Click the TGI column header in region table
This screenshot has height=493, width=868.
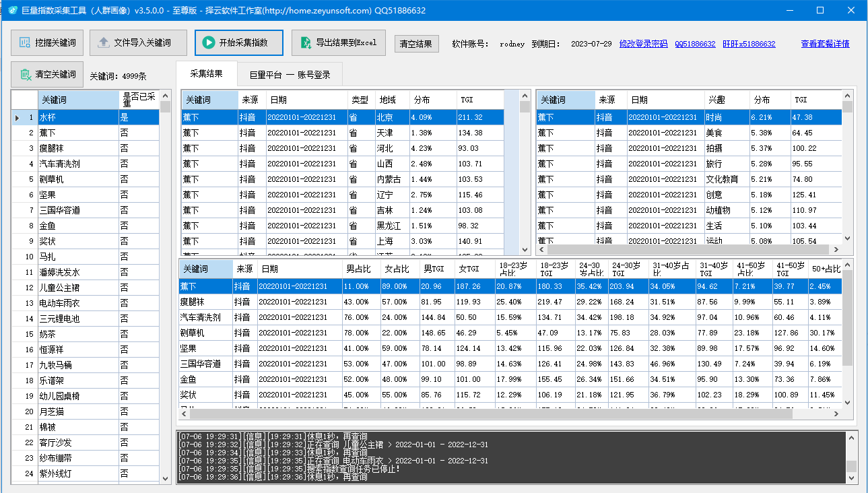click(479, 100)
